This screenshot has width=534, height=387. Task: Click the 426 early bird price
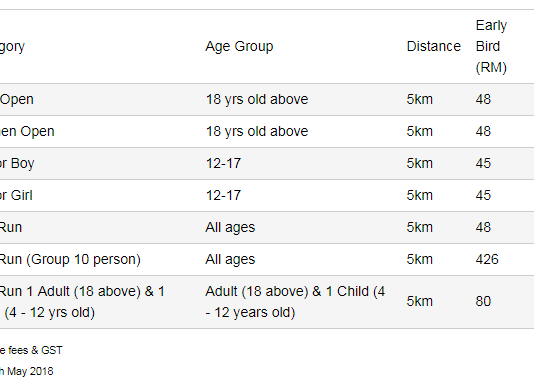(x=487, y=260)
